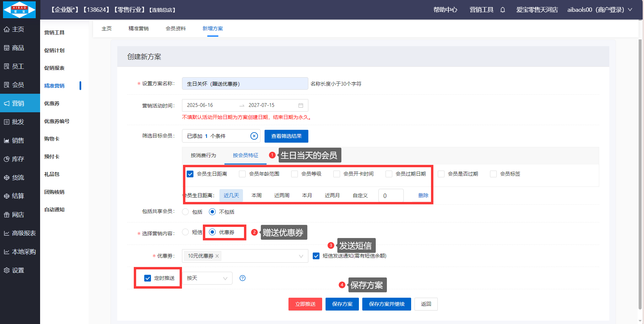Expand the aibaols00 account menu
Viewport: 644px width, 324px height.
(x=599, y=10)
